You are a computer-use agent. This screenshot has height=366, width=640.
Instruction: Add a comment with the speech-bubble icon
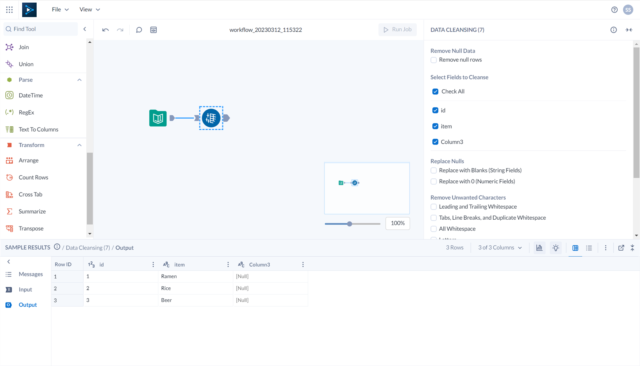tap(139, 30)
